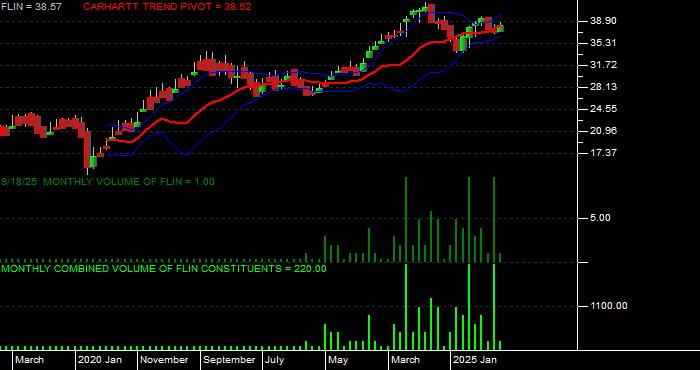
Task: Click the FLIN = 38.57 price label
Action: point(31,7)
